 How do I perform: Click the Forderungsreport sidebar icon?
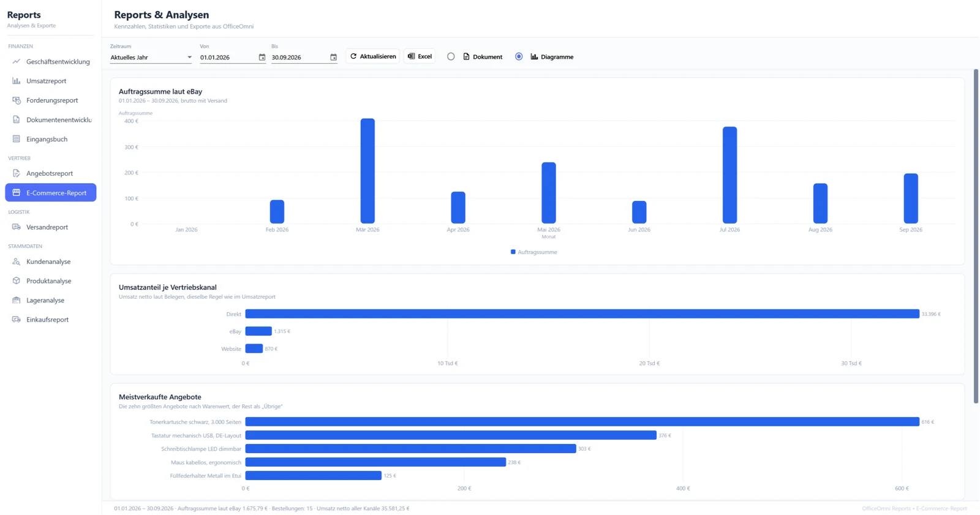17,100
